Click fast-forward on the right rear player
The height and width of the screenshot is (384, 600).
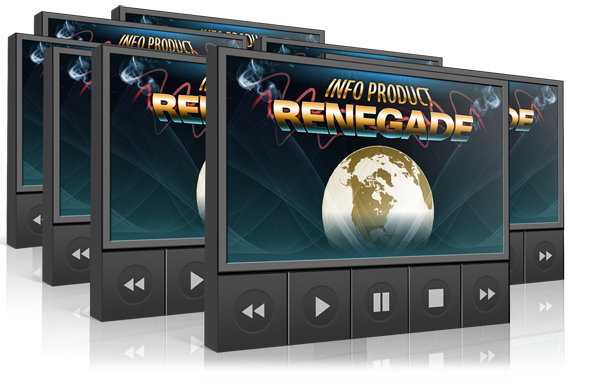point(545,256)
